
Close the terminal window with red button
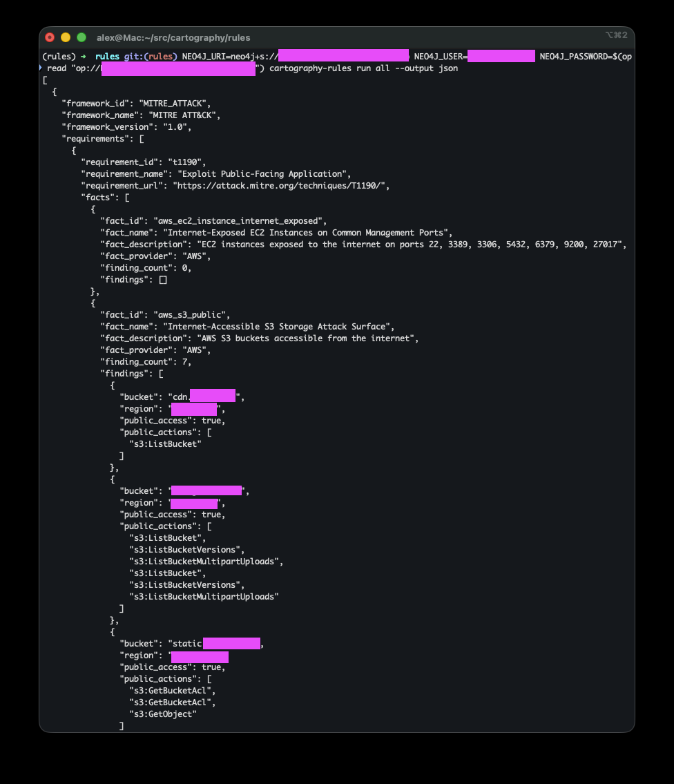(50, 37)
